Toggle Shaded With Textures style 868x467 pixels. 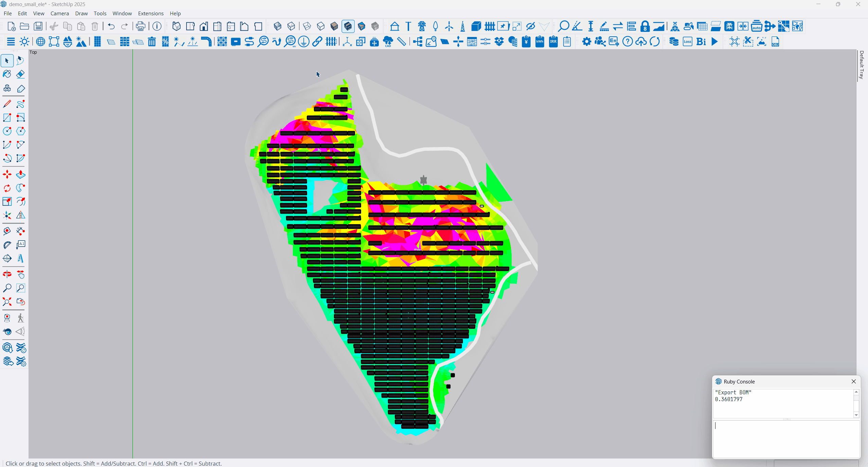[348, 26]
